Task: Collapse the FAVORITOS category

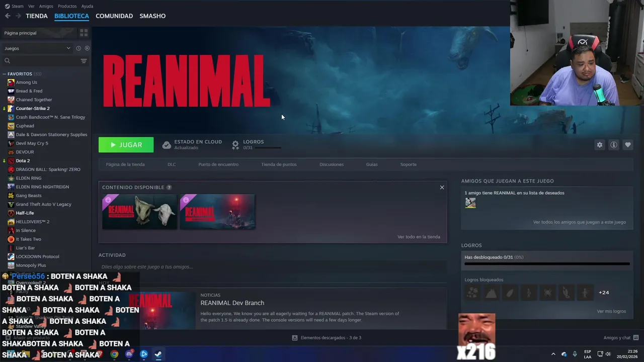Action: click(x=4, y=74)
